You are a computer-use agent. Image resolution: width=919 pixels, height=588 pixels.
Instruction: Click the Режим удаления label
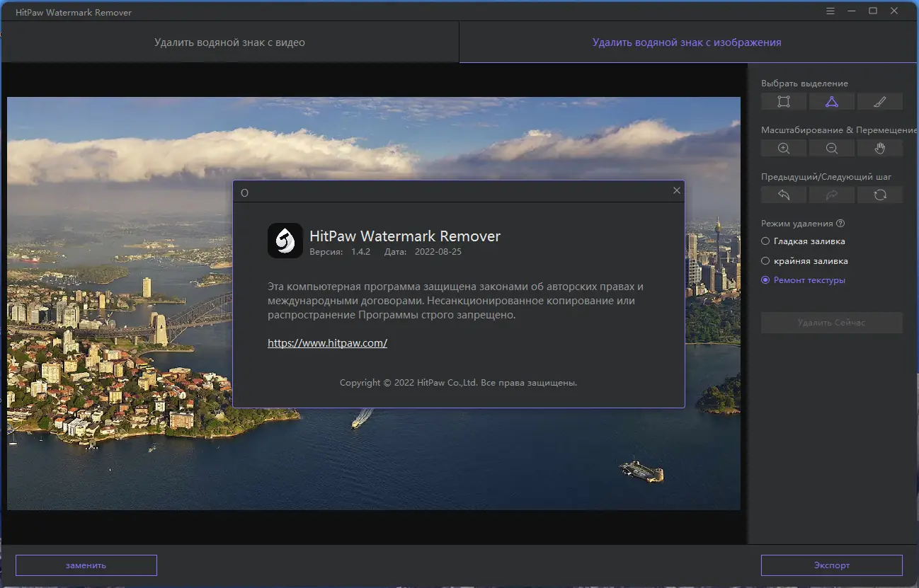(x=797, y=224)
